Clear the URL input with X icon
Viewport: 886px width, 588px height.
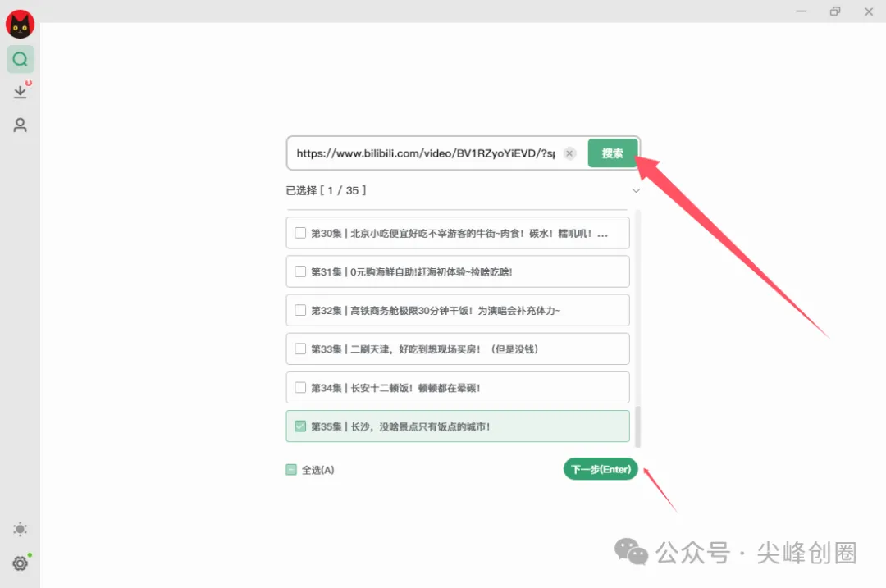569,153
